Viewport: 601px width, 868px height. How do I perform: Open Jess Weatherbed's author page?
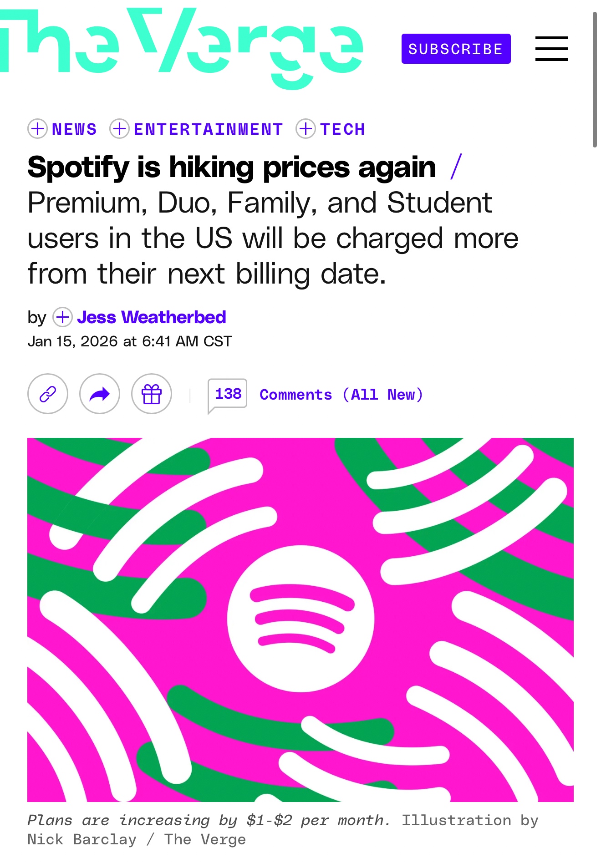pyautogui.click(x=152, y=317)
